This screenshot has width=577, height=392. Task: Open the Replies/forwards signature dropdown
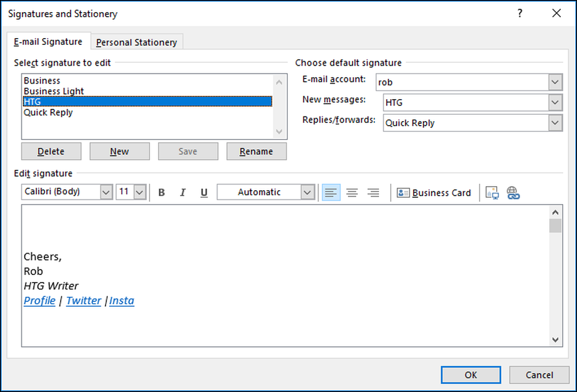click(555, 122)
